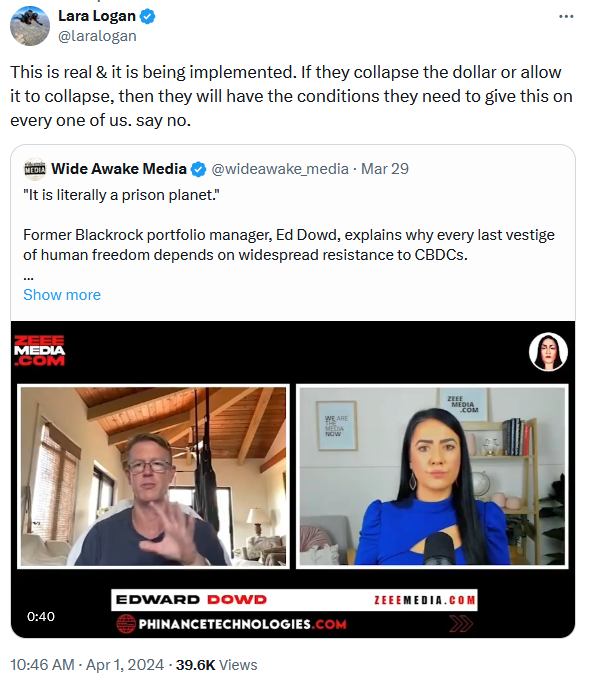Click the ZEEE MEDIA.COM logo in video
This screenshot has width=591, height=686.
pyautogui.click(x=39, y=350)
